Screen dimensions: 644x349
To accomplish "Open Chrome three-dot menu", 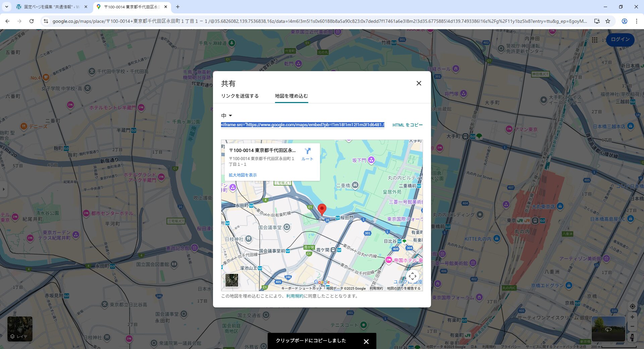I will tap(636, 21).
